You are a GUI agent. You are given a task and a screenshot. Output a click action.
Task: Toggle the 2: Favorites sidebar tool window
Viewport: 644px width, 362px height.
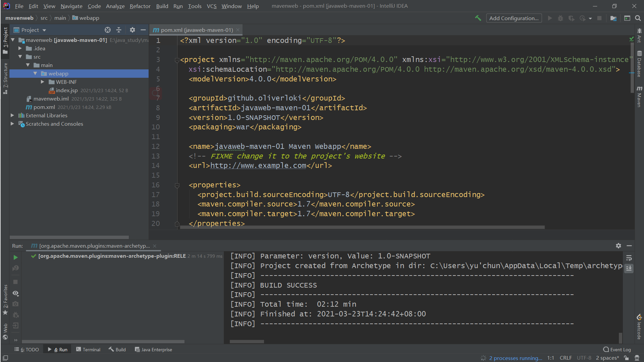click(x=5, y=299)
